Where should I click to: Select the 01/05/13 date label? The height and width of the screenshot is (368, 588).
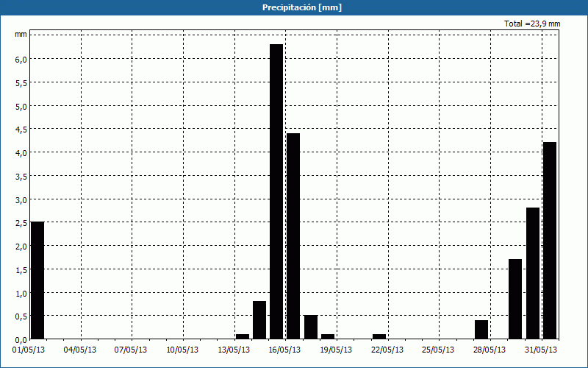point(29,350)
